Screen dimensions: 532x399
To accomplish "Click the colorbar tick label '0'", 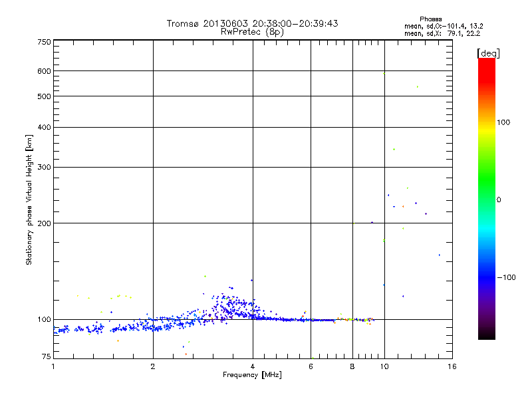I will (x=499, y=200).
